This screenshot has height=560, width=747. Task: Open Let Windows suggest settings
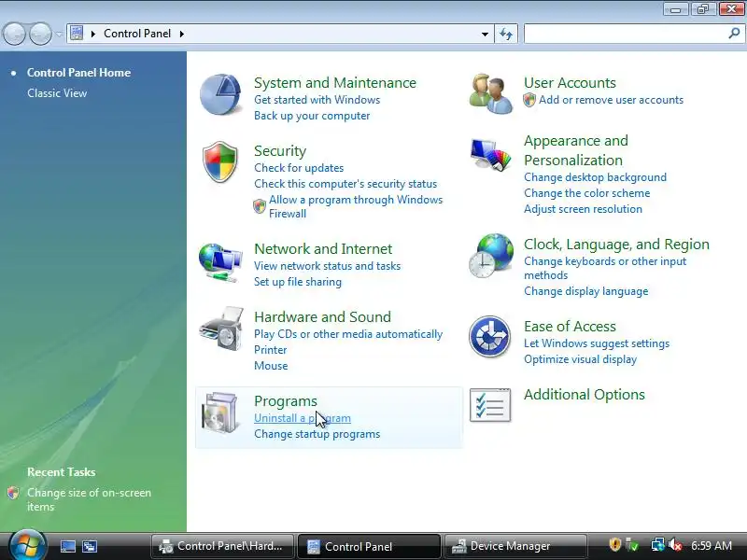point(597,343)
